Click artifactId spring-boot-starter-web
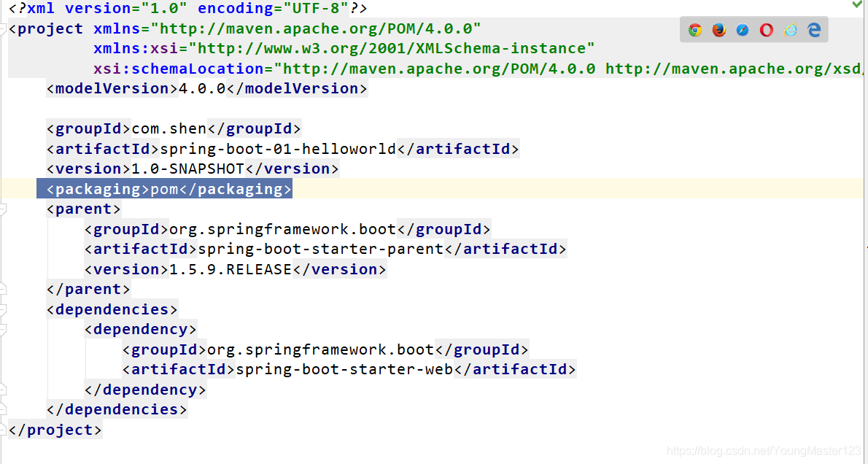The width and height of the screenshot is (868, 464). point(344,369)
